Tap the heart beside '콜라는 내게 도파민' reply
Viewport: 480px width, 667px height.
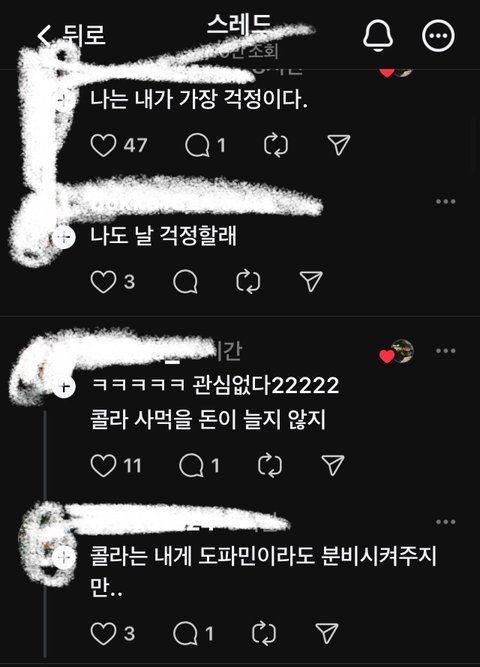[103, 633]
